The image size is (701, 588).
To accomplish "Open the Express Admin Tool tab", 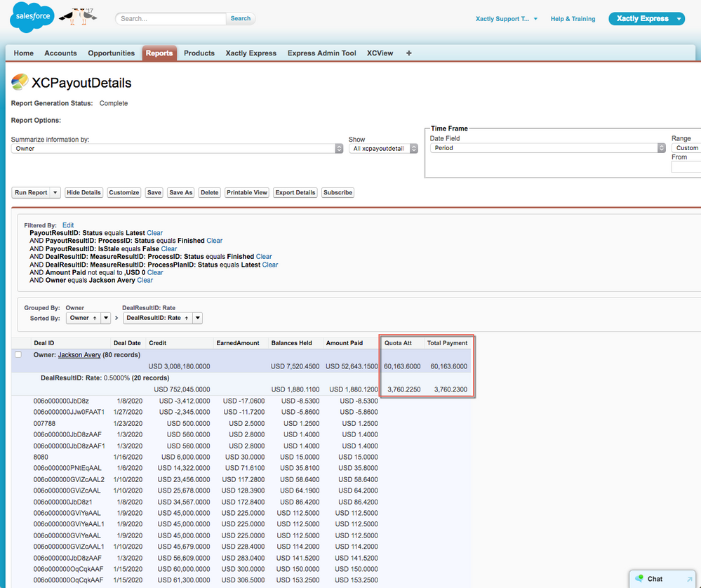I will pos(321,53).
